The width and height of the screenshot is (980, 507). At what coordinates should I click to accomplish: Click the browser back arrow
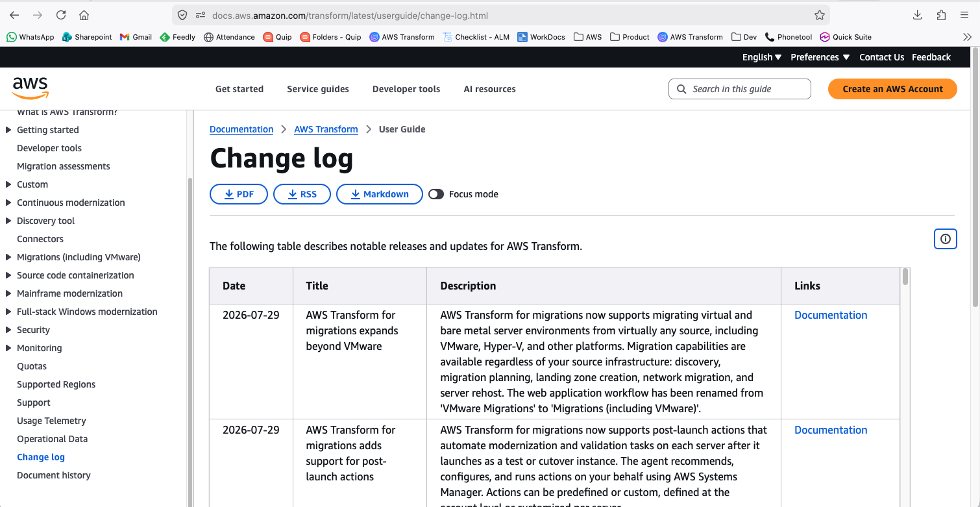pyautogui.click(x=14, y=15)
